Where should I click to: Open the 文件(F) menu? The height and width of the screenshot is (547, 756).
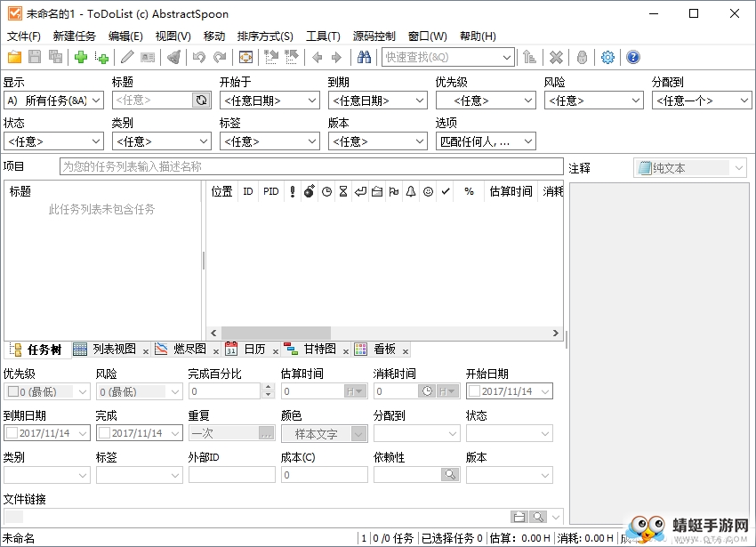point(23,36)
